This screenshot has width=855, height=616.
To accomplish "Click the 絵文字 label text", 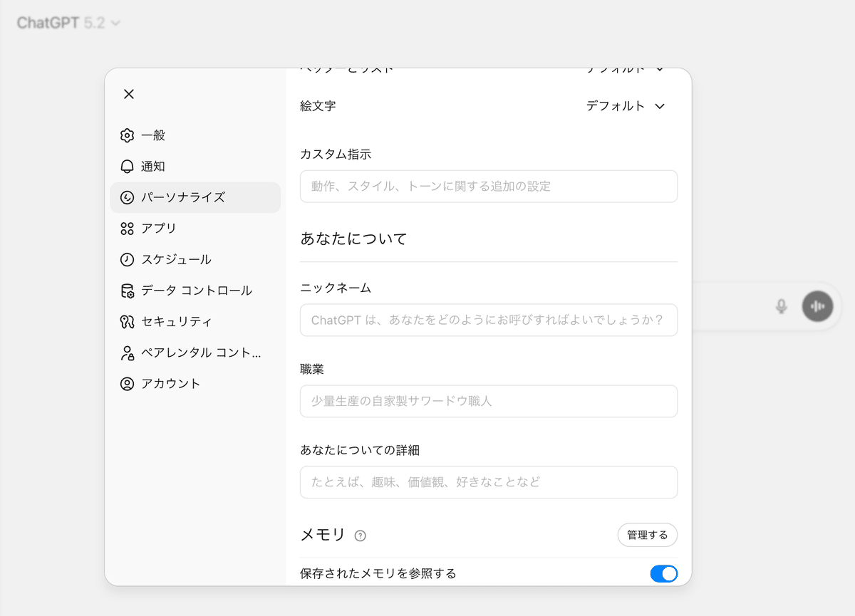I will [x=318, y=106].
